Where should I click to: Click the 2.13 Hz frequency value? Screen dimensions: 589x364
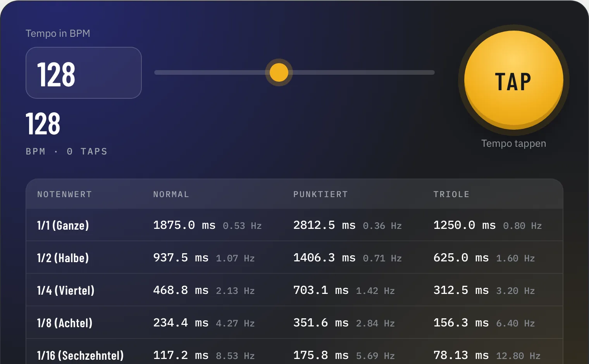click(235, 291)
